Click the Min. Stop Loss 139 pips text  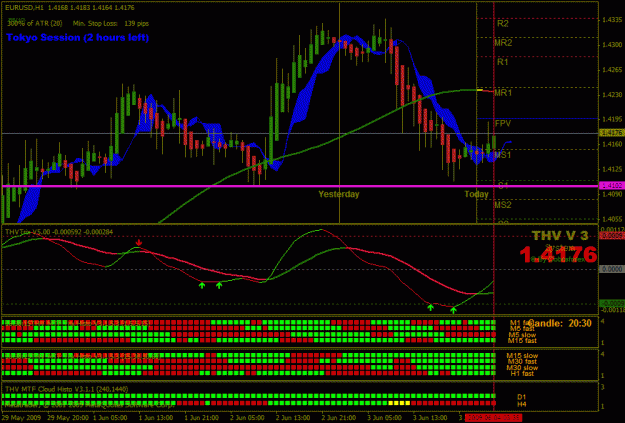pos(111,24)
